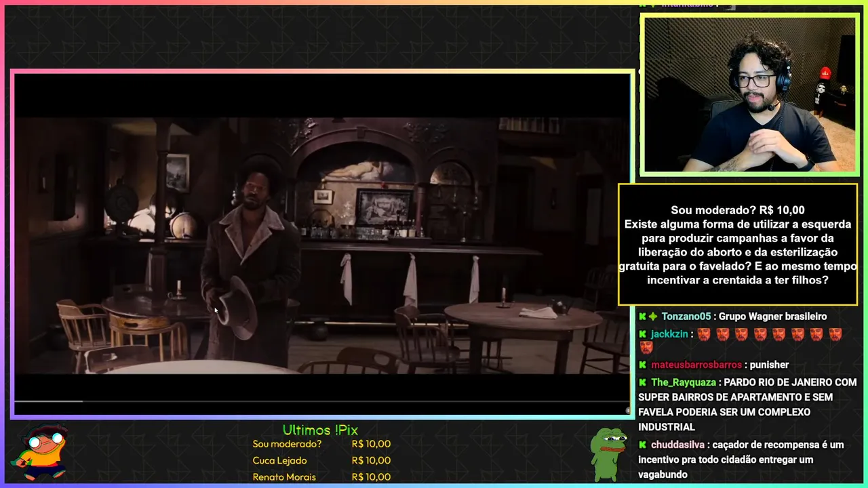Click the 'PARDO RIO DE JANEIRO' chat message
Viewport: 868px width, 488px height.
748,405
